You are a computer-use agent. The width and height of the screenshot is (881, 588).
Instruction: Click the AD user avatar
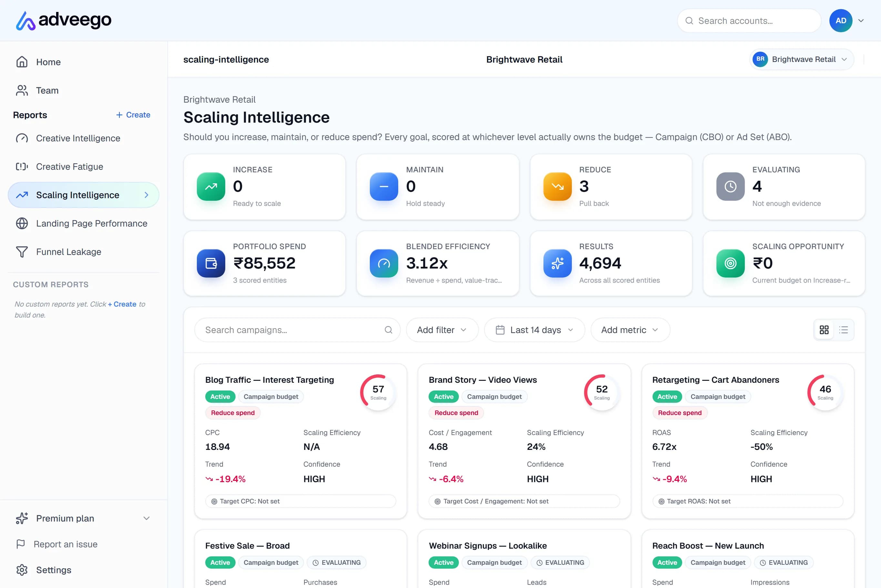coord(841,21)
